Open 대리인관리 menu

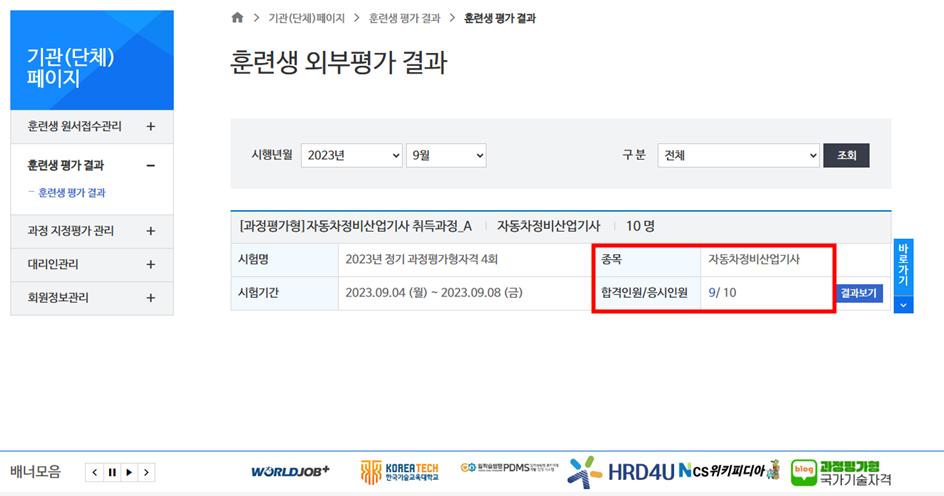tap(53, 264)
